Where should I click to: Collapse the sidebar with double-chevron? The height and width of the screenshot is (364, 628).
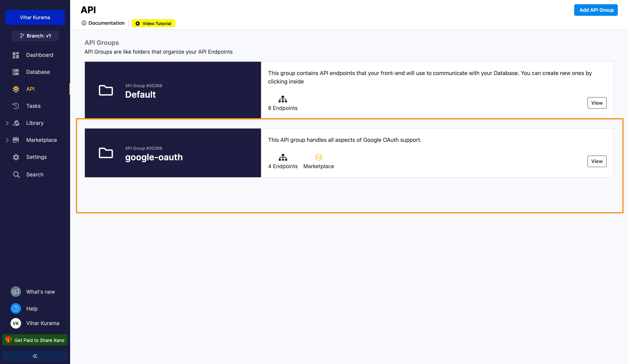pos(35,356)
